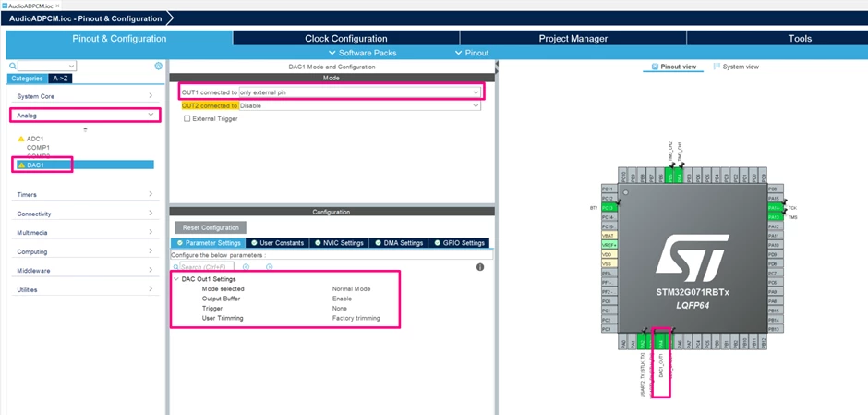Click pin PC8 on the chip
This screenshot has width=868, height=415.
point(775,189)
